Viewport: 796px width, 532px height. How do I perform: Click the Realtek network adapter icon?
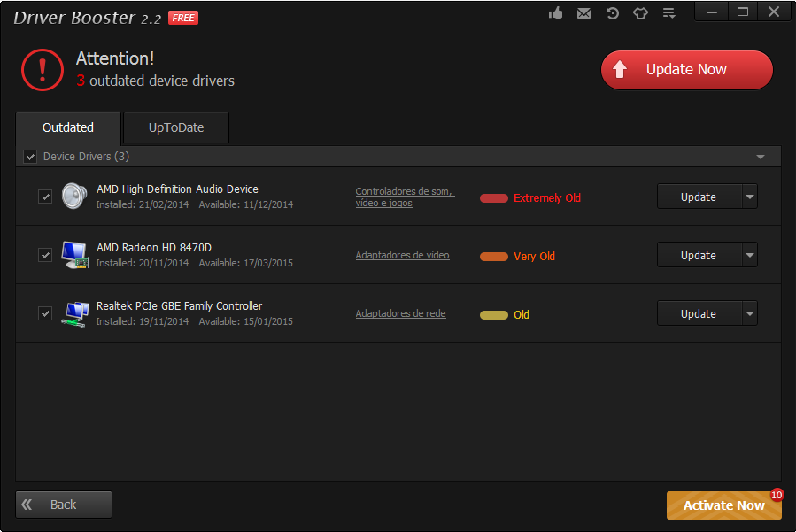(74, 313)
